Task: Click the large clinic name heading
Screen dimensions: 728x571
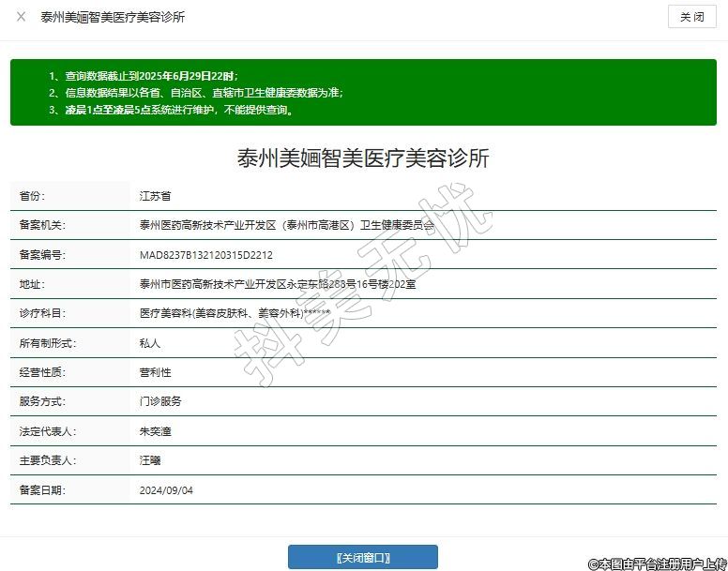Action: pos(363,158)
